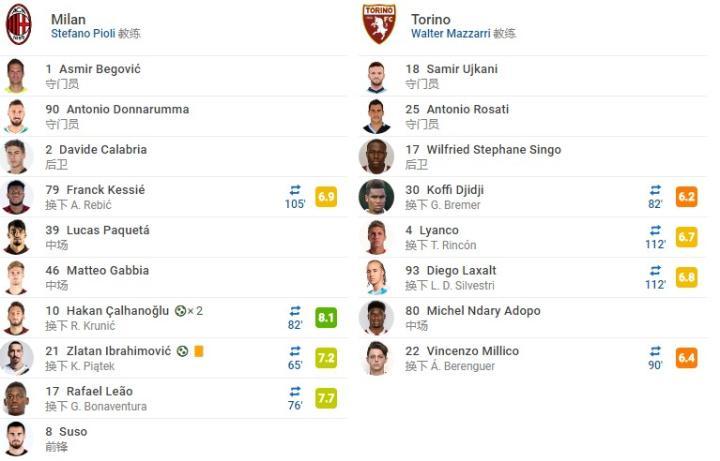Open Zlatan Ibrahimović's player photo
The image size is (720, 461).
tap(18, 358)
